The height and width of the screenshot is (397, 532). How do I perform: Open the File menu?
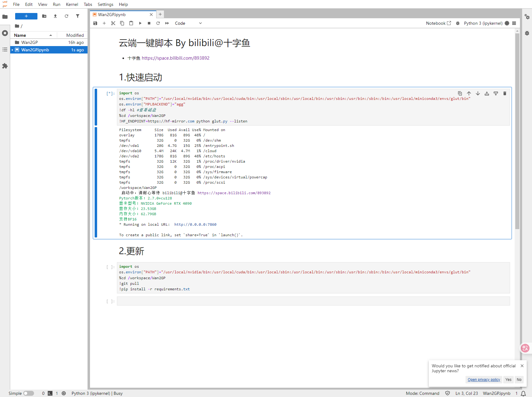[16, 4]
